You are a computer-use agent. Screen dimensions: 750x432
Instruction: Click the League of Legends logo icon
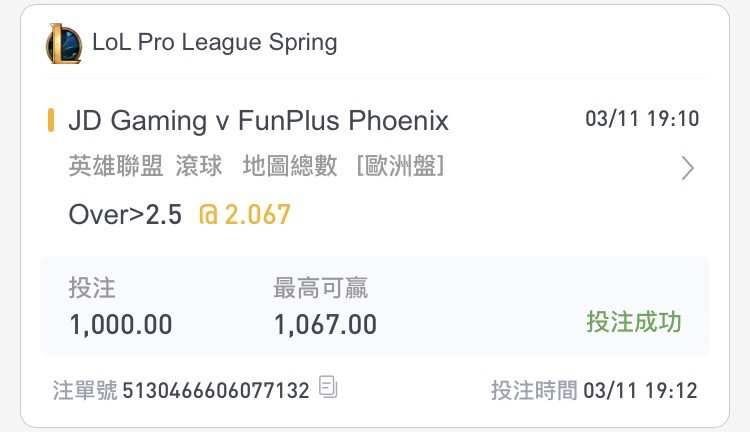64,43
